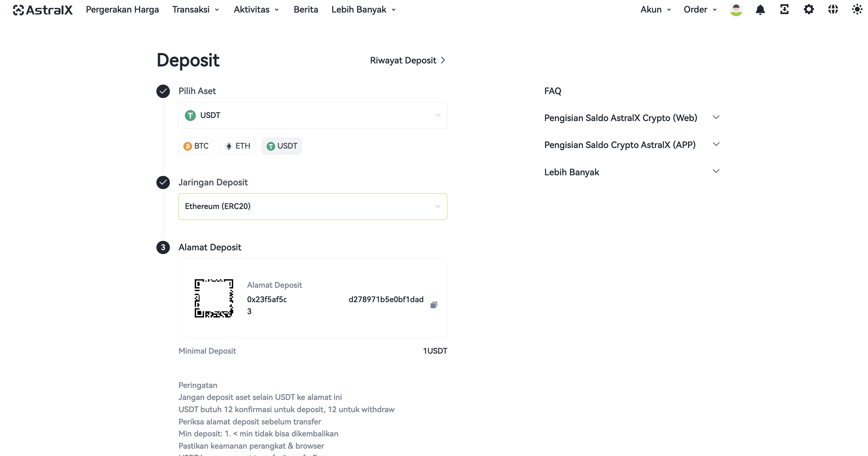Viewport: 868px width, 456px height.
Task: Select the BTC quick asset chip
Action: 196,146
